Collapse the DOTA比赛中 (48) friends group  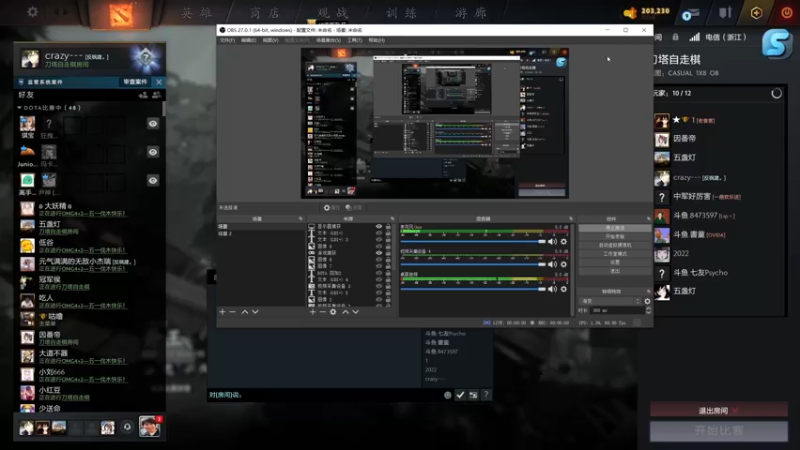click(x=19, y=108)
